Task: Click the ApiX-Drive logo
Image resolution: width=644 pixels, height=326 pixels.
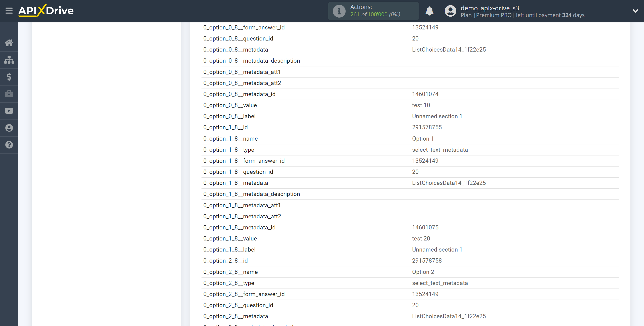Action: [46, 11]
